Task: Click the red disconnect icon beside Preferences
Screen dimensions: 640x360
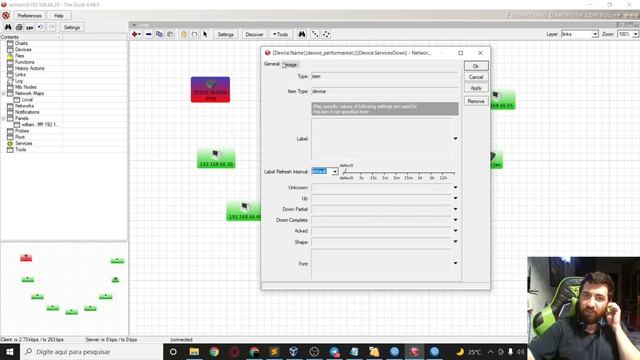Action: pos(6,16)
